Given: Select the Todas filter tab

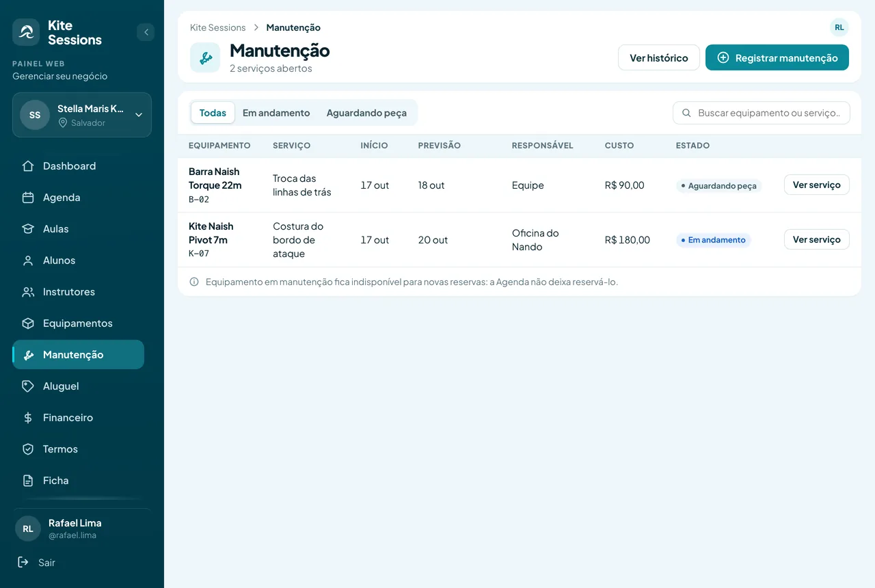Looking at the screenshot, I should (213, 113).
